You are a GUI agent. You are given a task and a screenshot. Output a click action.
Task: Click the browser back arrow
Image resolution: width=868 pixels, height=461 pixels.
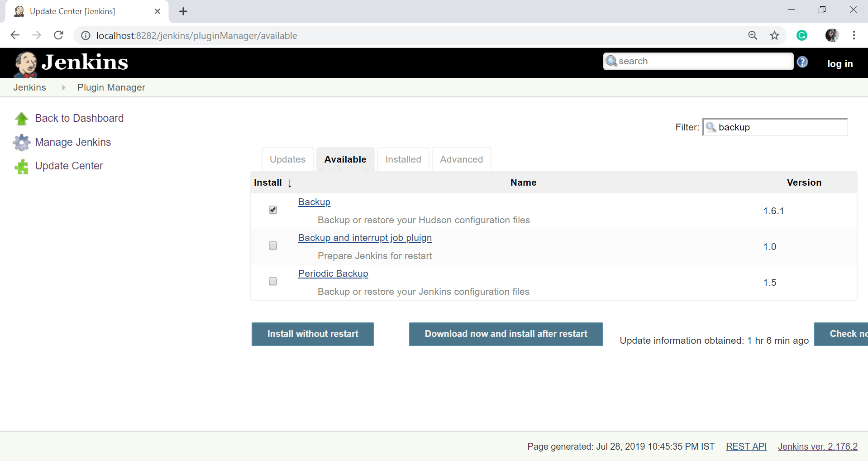coord(15,35)
